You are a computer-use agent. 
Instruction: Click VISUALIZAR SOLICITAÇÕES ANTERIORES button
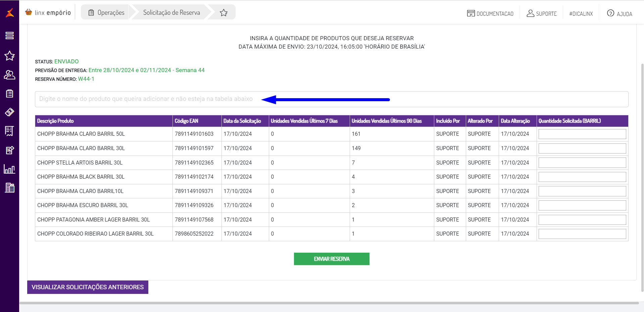88,287
